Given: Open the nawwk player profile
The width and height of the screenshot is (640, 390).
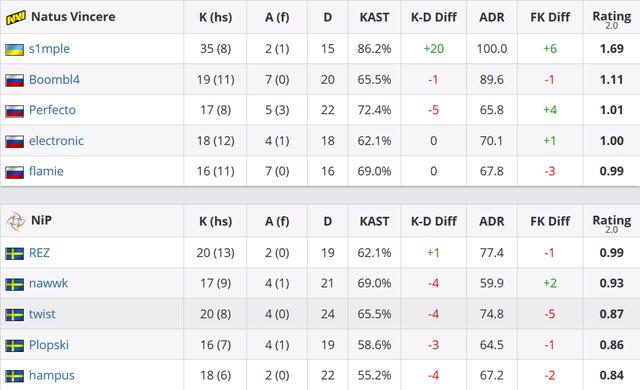Looking at the screenshot, I should 48,283.
